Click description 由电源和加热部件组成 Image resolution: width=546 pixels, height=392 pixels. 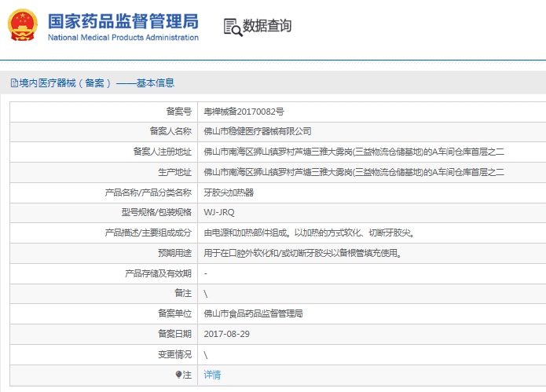click(x=310, y=233)
